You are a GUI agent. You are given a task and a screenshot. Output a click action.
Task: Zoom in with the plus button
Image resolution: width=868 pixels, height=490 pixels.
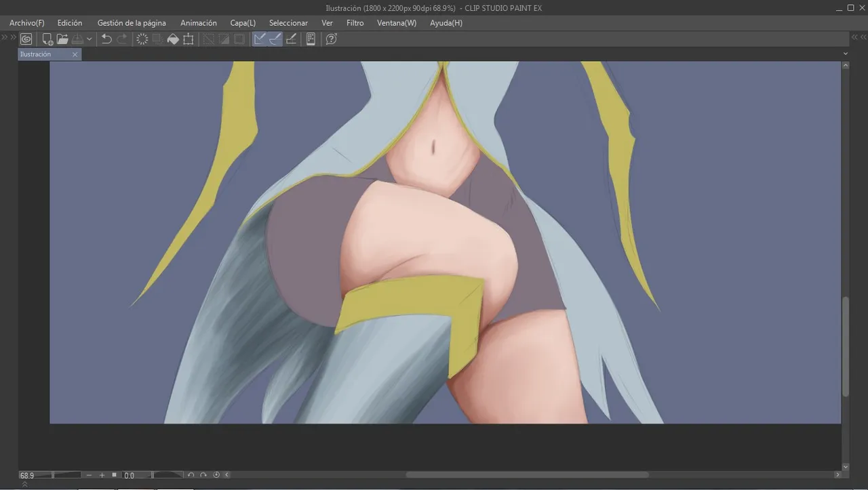pos(102,475)
